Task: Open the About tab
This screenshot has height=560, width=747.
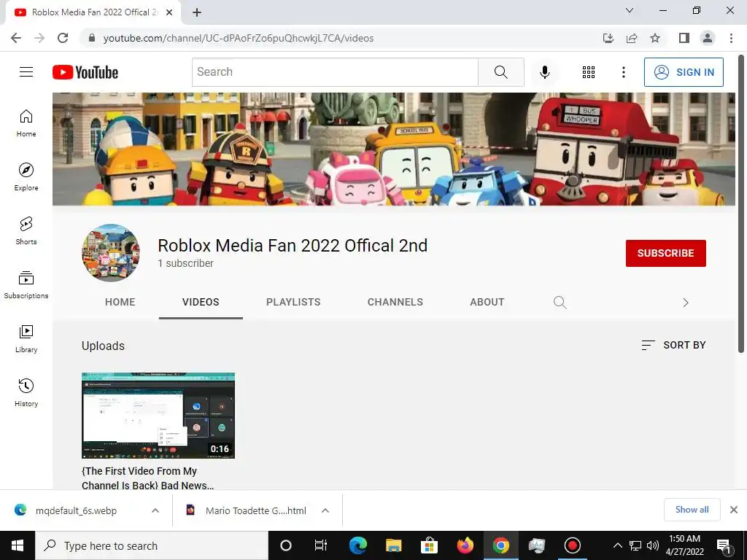Action: pos(487,302)
